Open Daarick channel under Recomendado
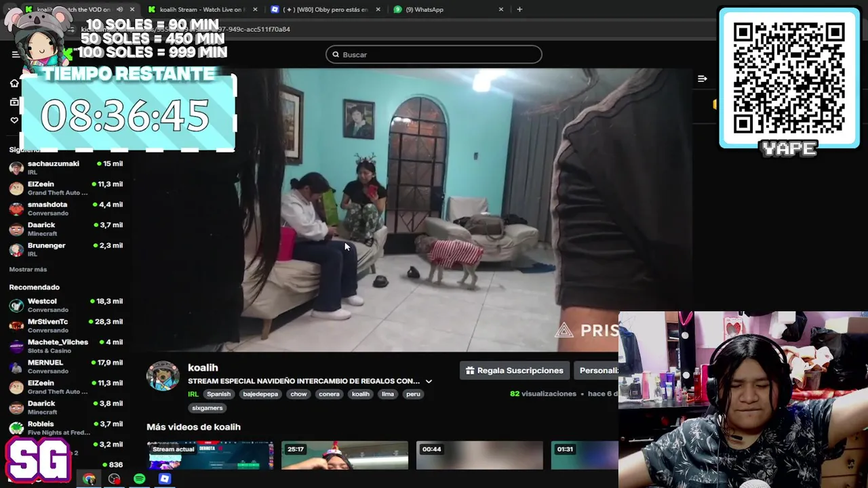The height and width of the screenshot is (488, 868). click(66, 407)
